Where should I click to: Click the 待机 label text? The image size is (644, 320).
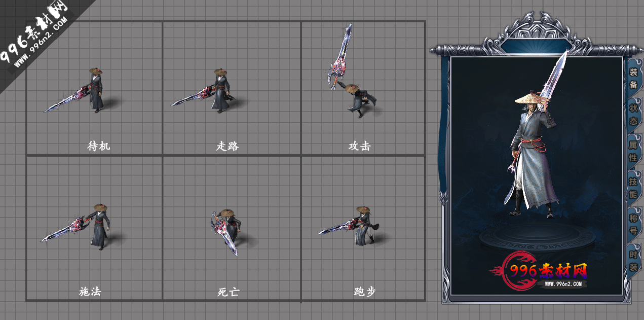click(x=99, y=146)
